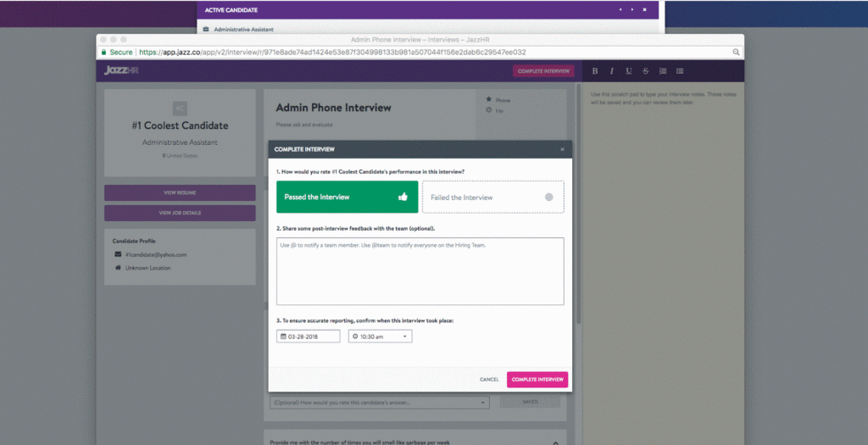The height and width of the screenshot is (445, 868).
Task: Toggle italic formatting in the notes toolbar
Action: click(612, 71)
